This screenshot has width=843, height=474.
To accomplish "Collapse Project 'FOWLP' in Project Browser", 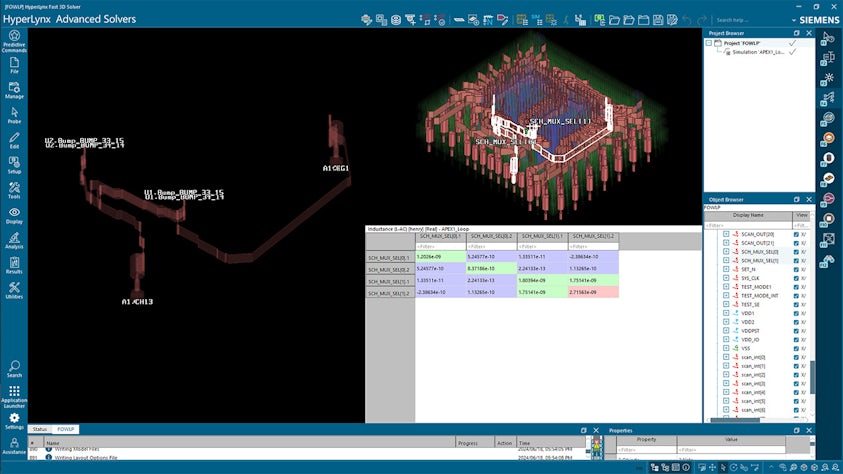I will tap(709, 43).
